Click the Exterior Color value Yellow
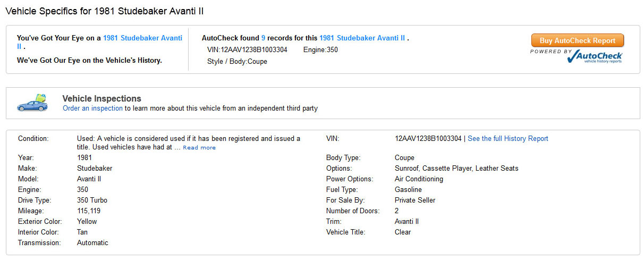The width and height of the screenshot is (644, 268). click(x=87, y=222)
